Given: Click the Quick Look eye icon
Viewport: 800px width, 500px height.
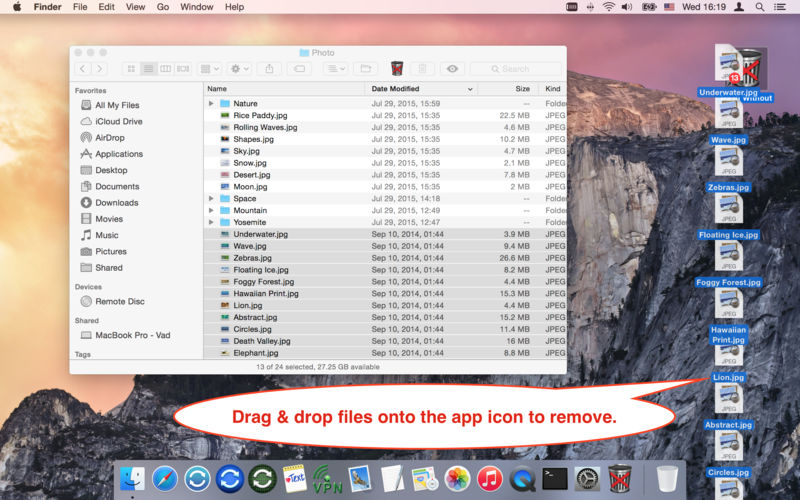Looking at the screenshot, I should pyautogui.click(x=452, y=68).
